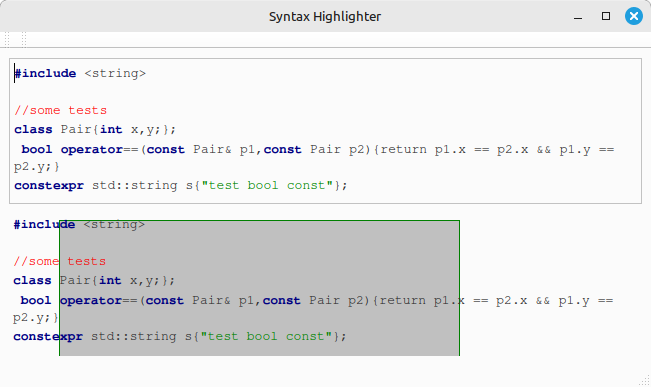
Task: Click "//some" comment in the borderless preview
Action: [x=37, y=262]
